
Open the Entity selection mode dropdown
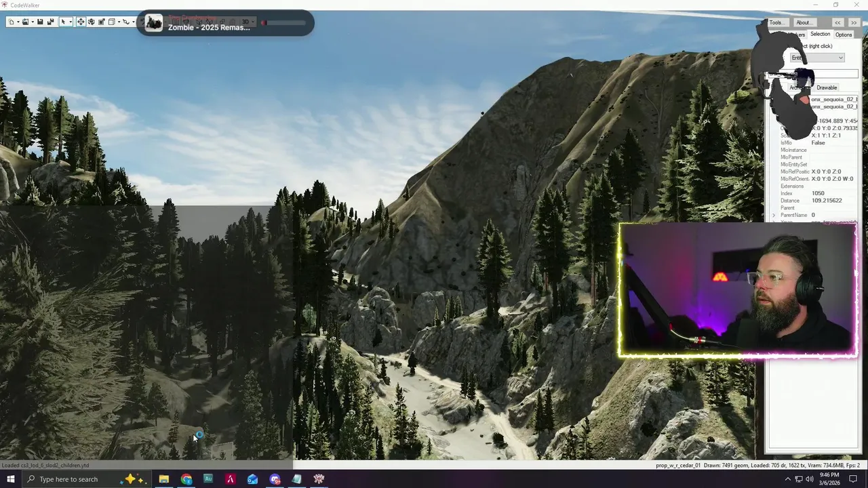[817, 58]
